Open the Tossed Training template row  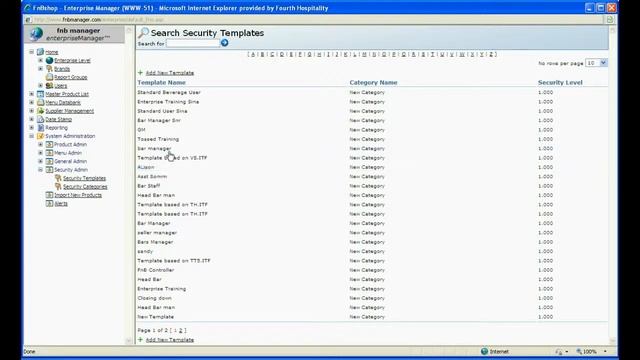point(158,139)
